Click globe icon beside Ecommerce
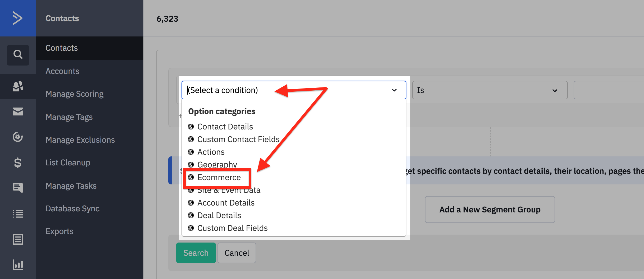Image resolution: width=644 pixels, height=279 pixels. pos(191,177)
